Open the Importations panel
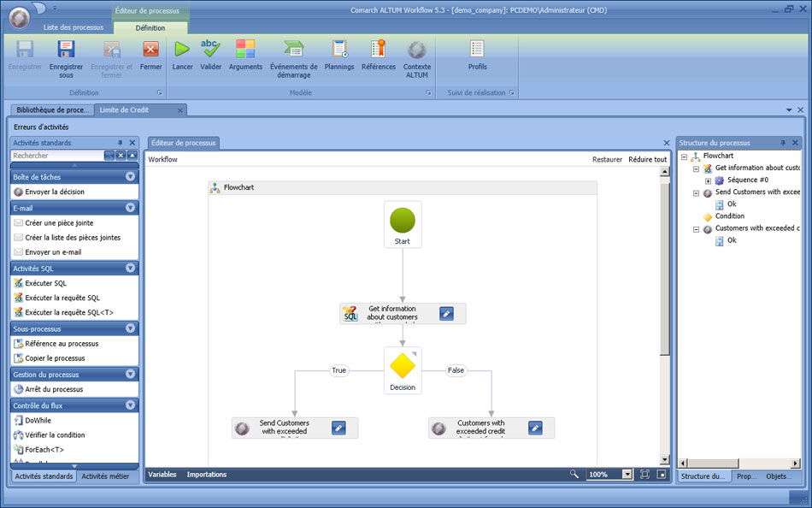This screenshot has width=812, height=508. [x=207, y=475]
